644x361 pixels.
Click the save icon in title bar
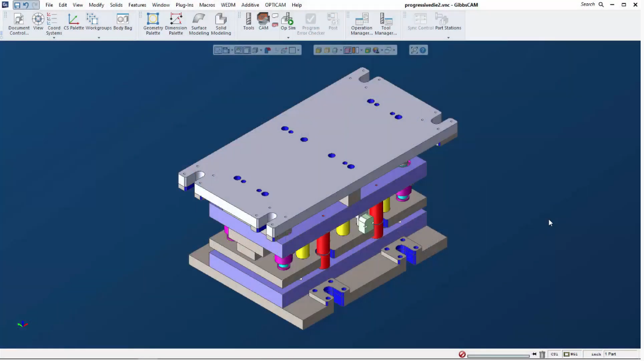coord(17,5)
